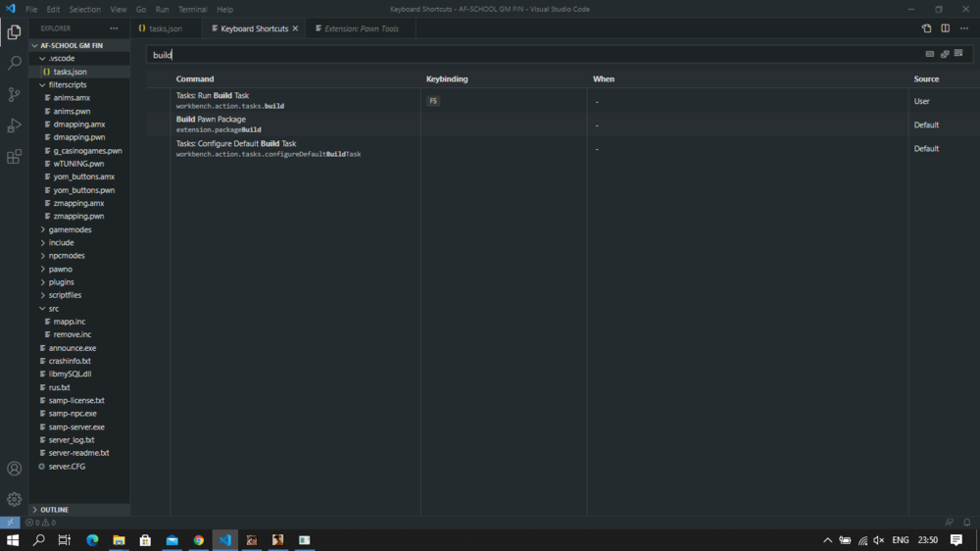The image size is (980, 551).
Task: Collapse the AF-SCHOOL GM FIN root folder
Action: pos(79,46)
